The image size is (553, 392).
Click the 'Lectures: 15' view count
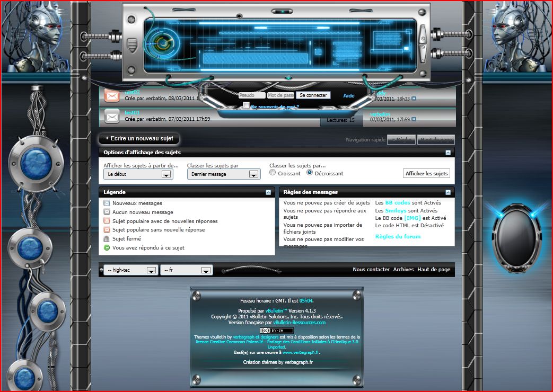341,120
